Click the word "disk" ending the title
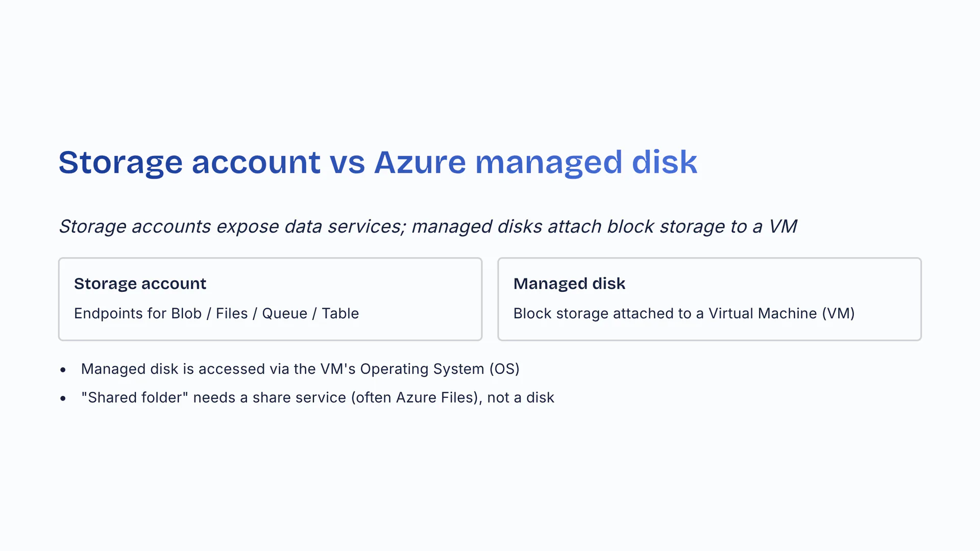980x551 pixels. point(664,162)
